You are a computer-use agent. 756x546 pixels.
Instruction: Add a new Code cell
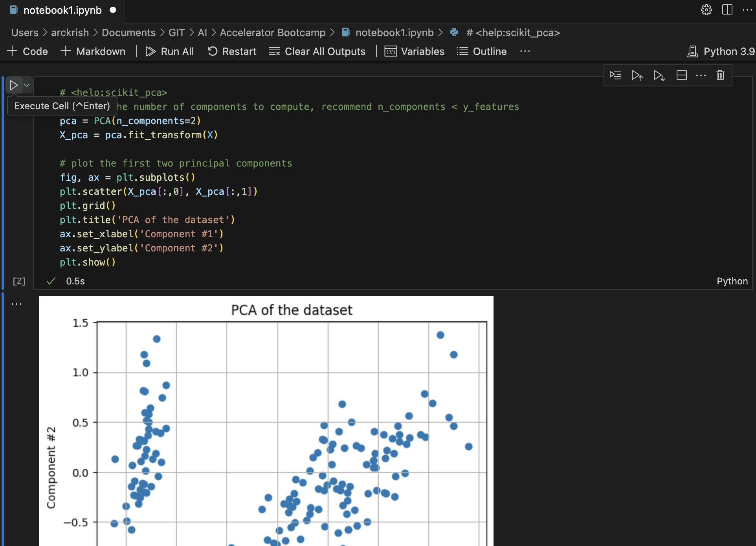[28, 51]
